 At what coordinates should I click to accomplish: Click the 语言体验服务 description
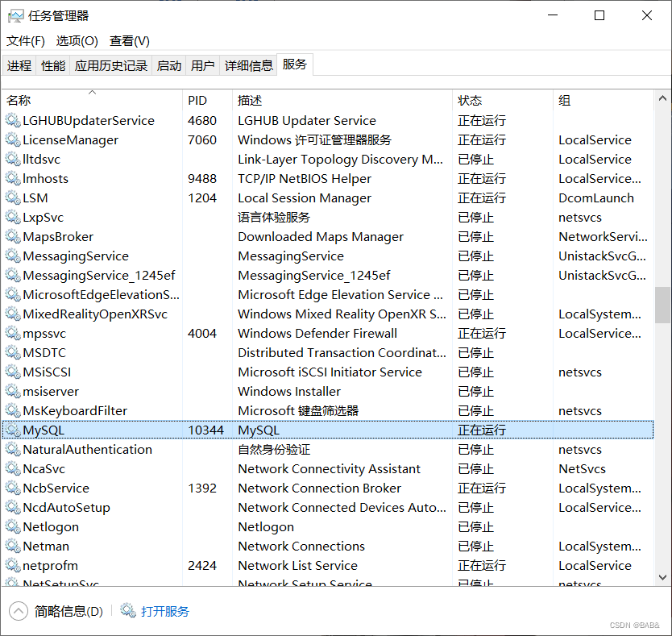tap(274, 217)
